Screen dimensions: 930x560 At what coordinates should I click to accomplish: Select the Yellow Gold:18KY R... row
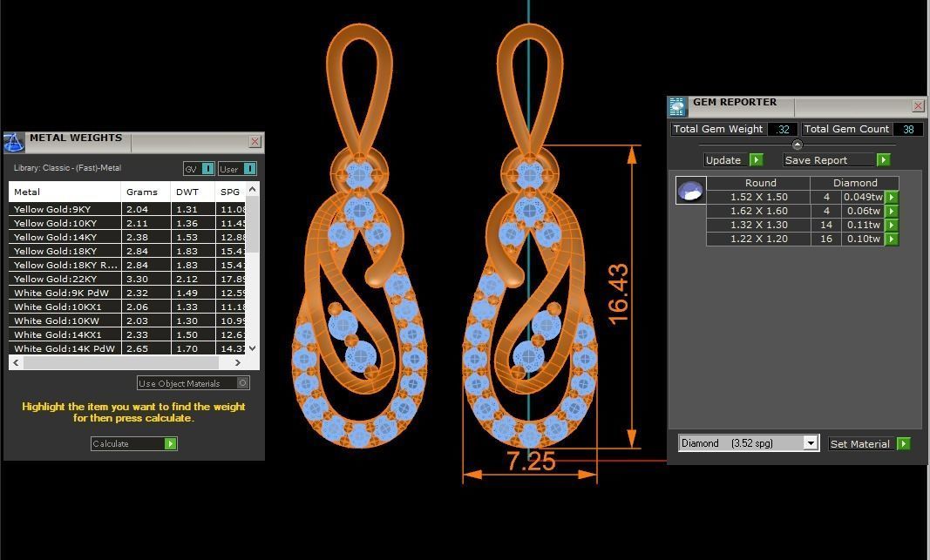pos(127,265)
